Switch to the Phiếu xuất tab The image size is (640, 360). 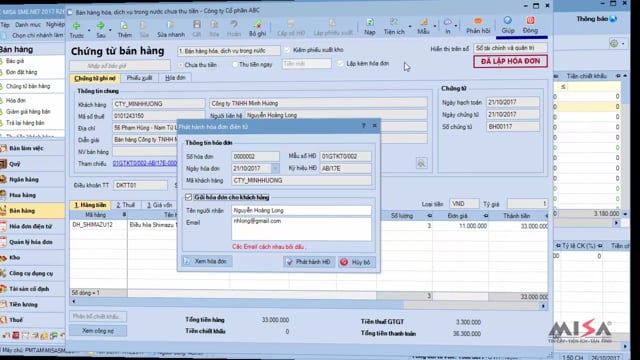[139, 78]
